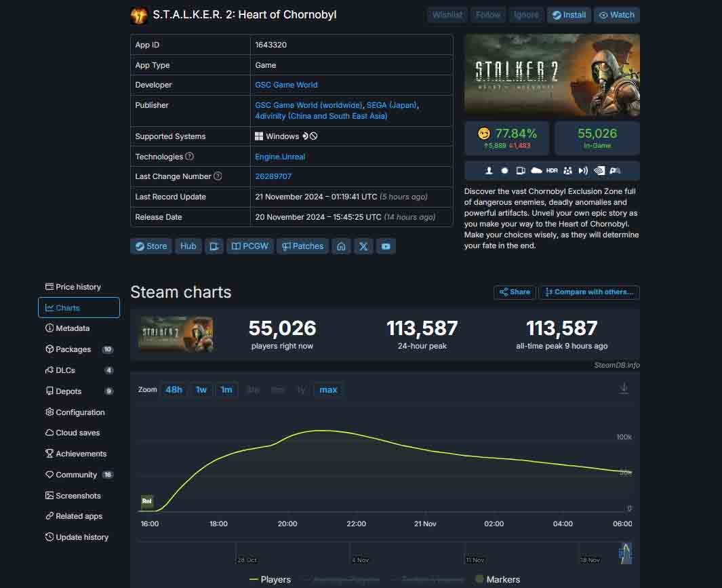Click the Install button with Steam icon

(569, 15)
